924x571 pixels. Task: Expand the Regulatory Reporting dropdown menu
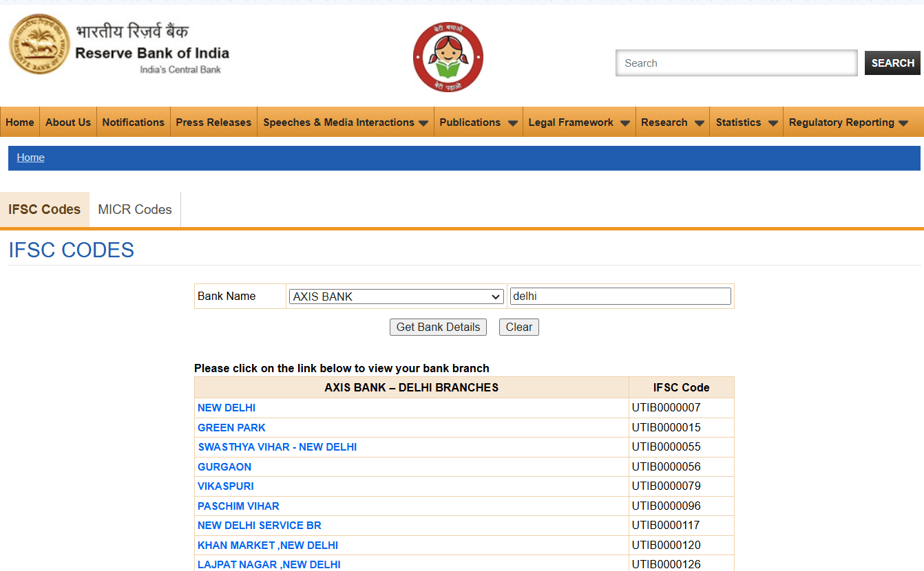click(848, 122)
